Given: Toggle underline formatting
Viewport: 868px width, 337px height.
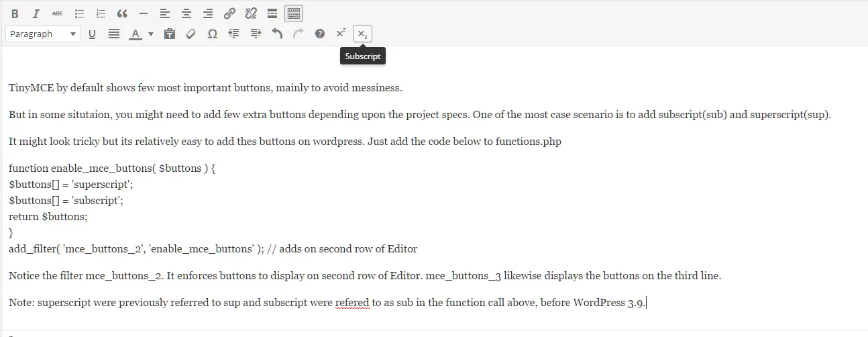Looking at the screenshot, I should tap(92, 34).
